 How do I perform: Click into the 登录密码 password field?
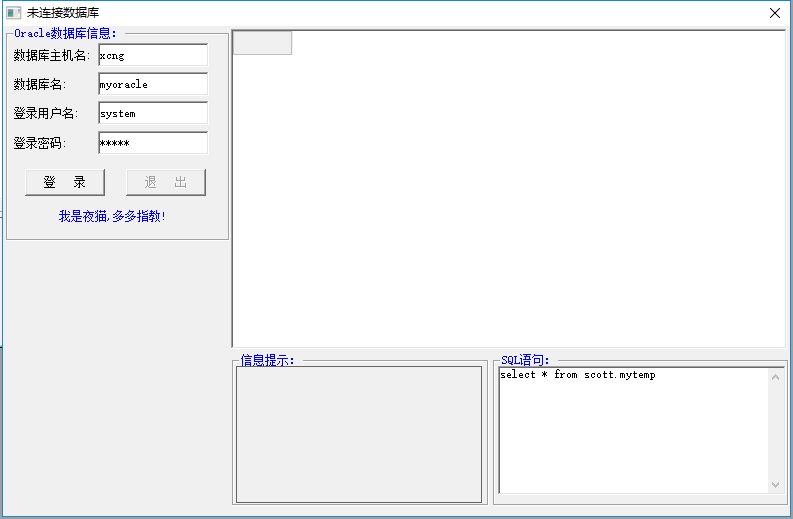153,143
